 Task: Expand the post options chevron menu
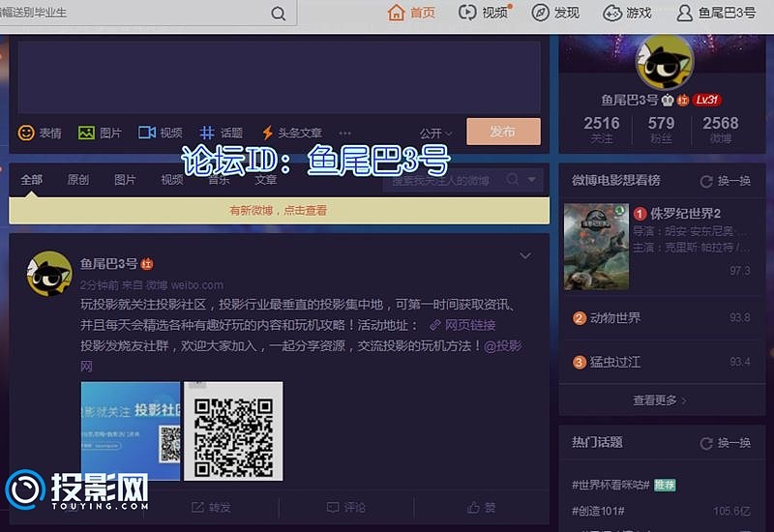(x=525, y=255)
